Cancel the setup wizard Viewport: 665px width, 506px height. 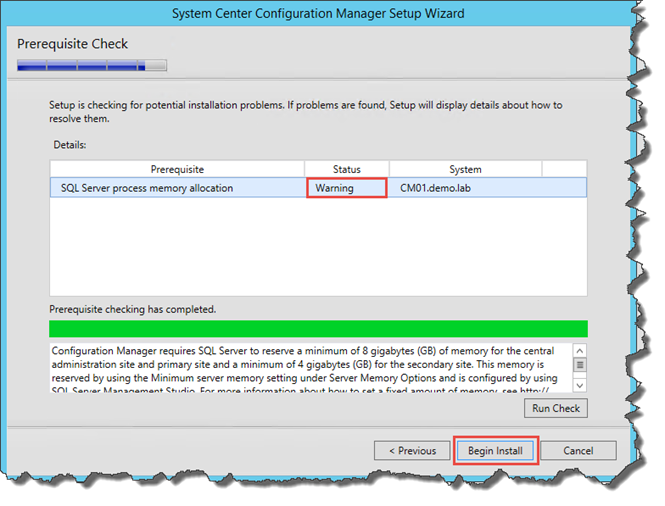pos(578,450)
